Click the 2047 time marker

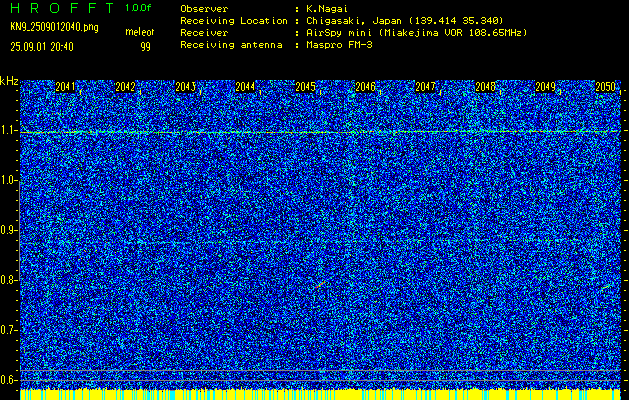[x=425, y=87]
